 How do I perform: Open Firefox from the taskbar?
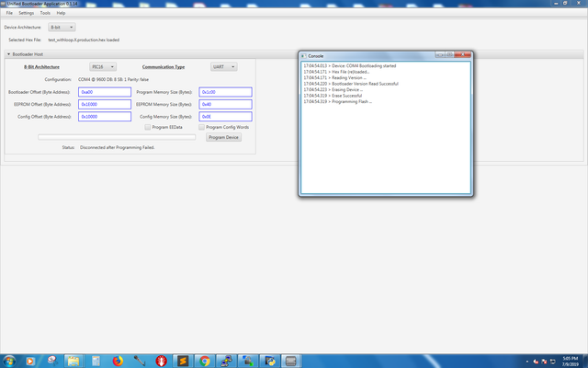pyautogui.click(x=118, y=362)
